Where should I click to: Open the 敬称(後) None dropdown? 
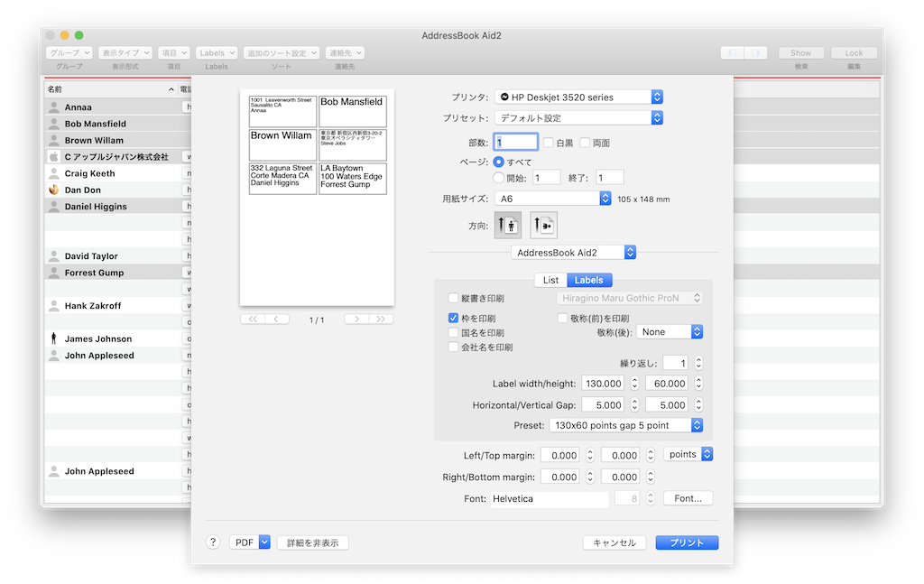click(x=670, y=332)
